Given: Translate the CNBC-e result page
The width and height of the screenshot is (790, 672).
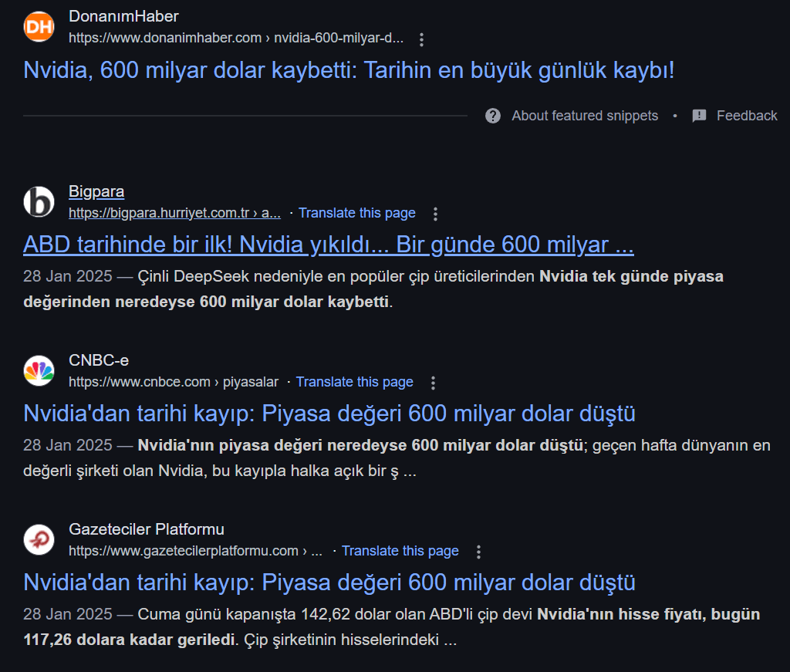Looking at the screenshot, I should click(x=354, y=382).
